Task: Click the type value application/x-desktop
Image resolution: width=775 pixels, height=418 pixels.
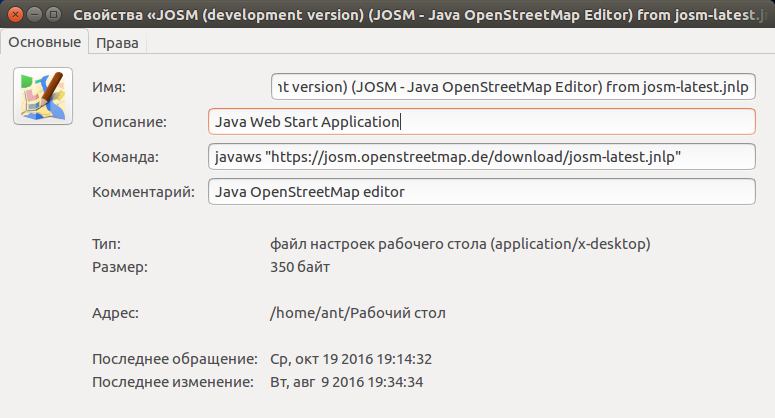Action: click(460, 244)
